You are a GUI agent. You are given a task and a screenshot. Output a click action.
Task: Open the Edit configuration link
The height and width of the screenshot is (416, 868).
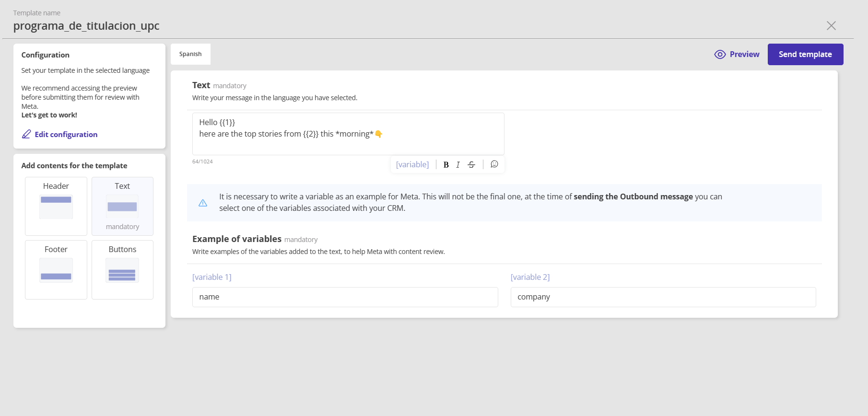click(x=66, y=135)
